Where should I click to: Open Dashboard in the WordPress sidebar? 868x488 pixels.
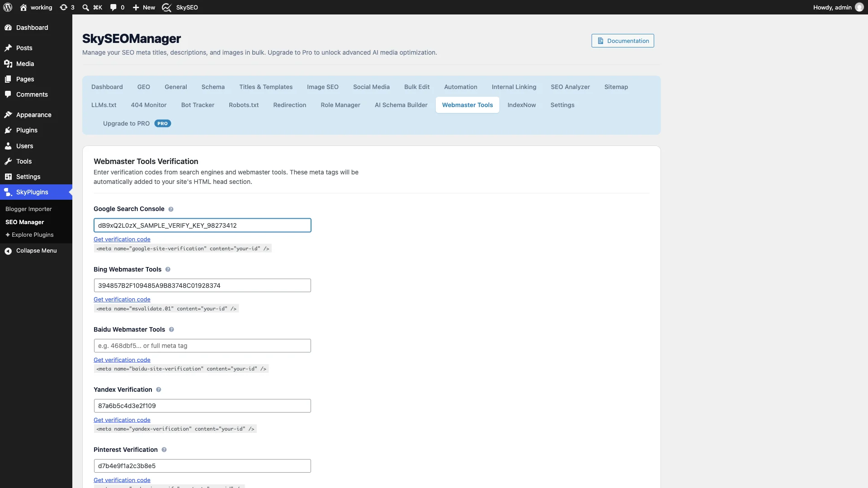click(36, 28)
